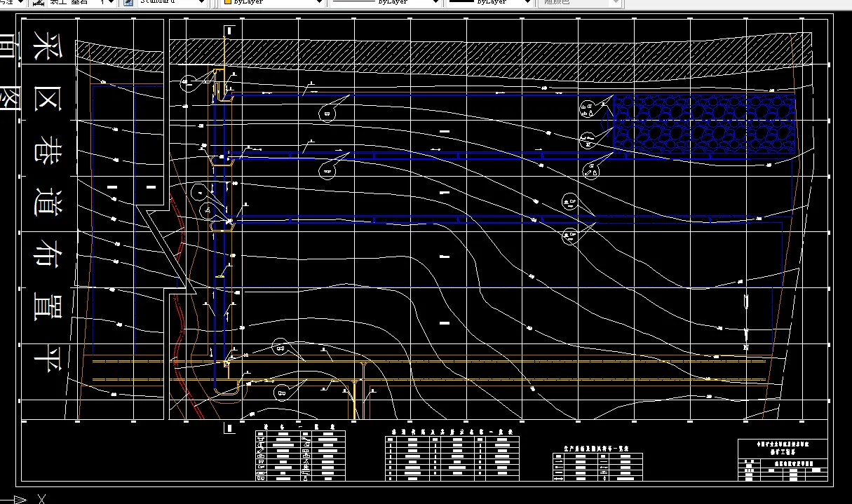Open the Standard table style dropdown
Viewport: 852px width, 504px height.
(x=172, y=3)
